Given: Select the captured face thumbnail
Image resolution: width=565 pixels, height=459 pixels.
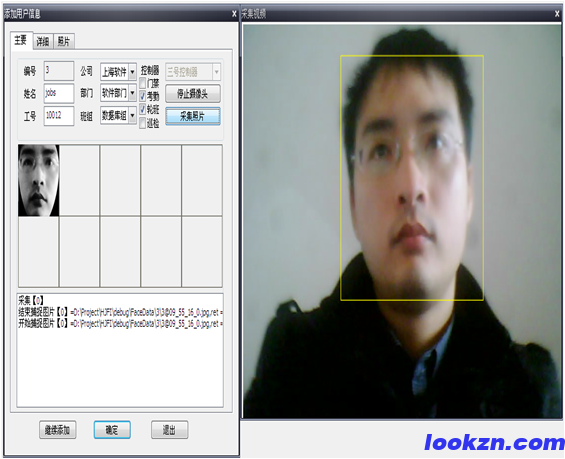Looking at the screenshot, I should pos(39,180).
